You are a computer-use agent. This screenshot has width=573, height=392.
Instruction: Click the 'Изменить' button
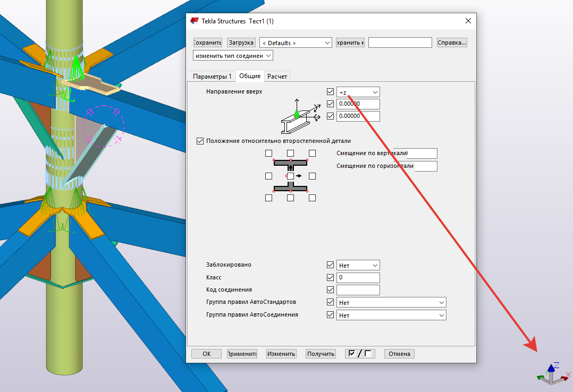coord(281,354)
